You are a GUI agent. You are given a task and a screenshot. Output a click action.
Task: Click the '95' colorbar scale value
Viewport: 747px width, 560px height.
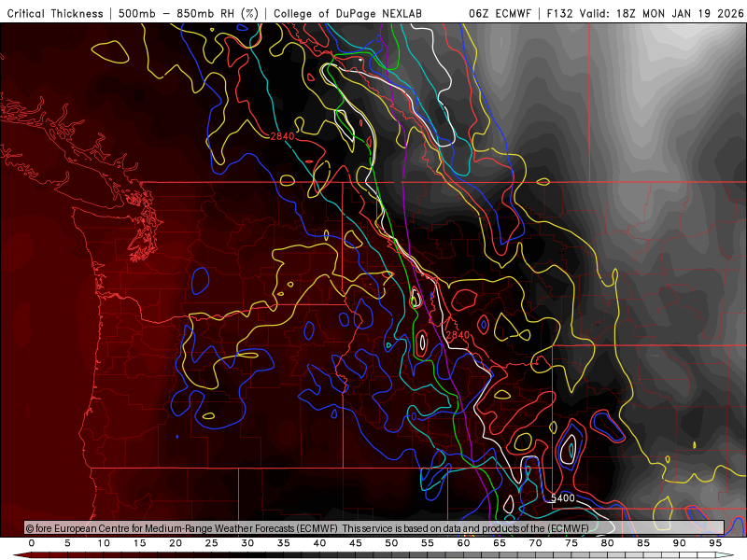coord(715,543)
